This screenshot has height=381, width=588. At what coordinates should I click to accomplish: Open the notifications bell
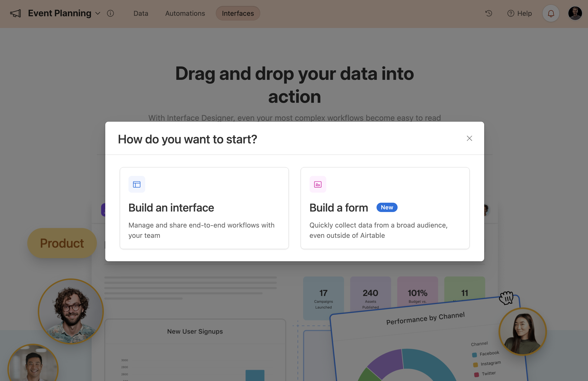tap(551, 13)
